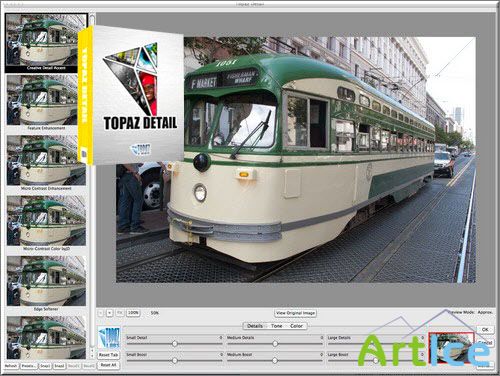
Task: Click the Small Detail label
Action: pos(137,338)
